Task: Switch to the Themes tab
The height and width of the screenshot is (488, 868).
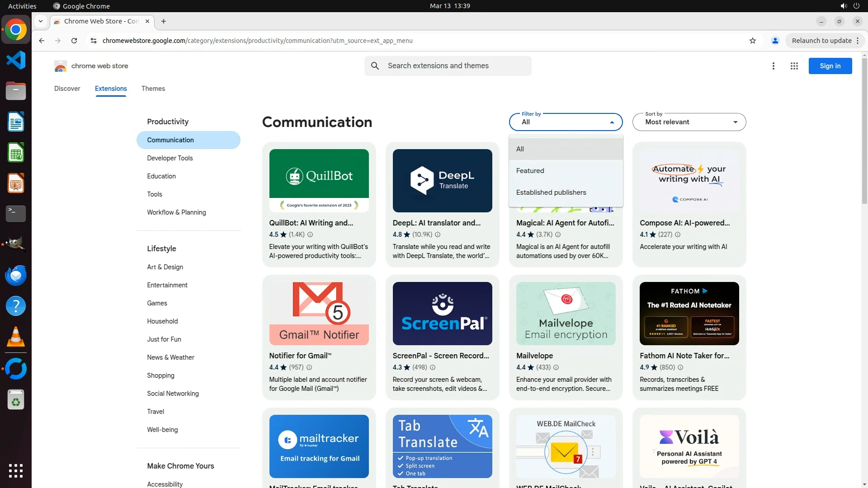Action: (x=153, y=89)
